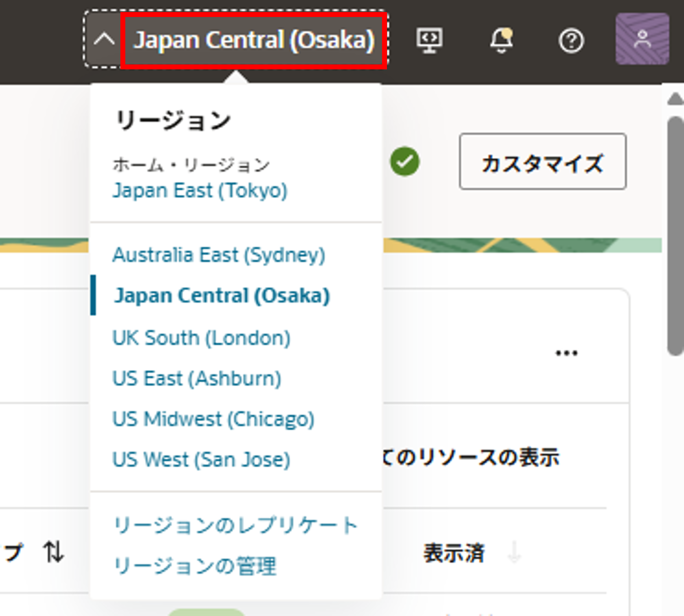Click the green status checkmark icon
Viewport: 684px width, 616px height.
point(405,161)
